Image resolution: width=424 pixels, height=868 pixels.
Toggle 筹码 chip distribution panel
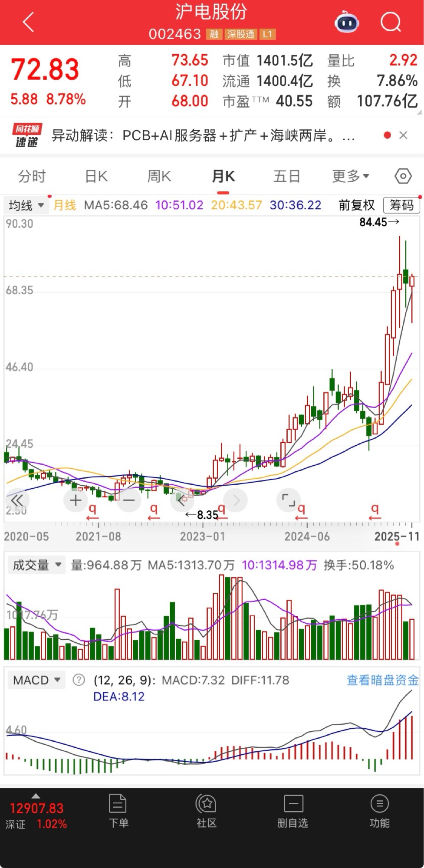(401, 205)
